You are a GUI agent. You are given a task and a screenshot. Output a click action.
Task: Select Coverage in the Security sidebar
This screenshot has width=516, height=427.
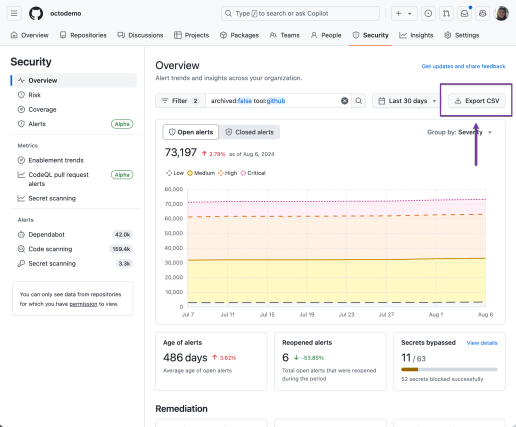75,109
